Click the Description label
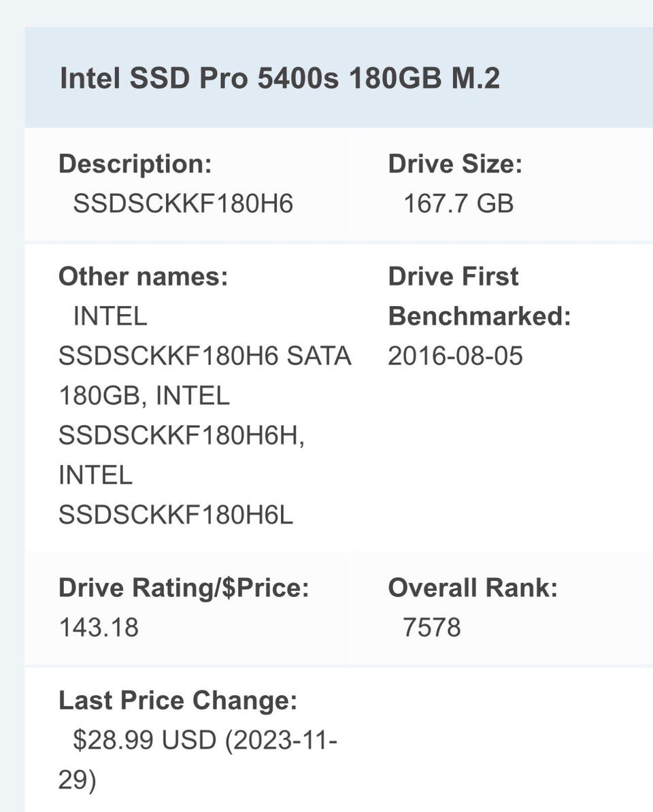The height and width of the screenshot is (812, 653). click(135, 164)
